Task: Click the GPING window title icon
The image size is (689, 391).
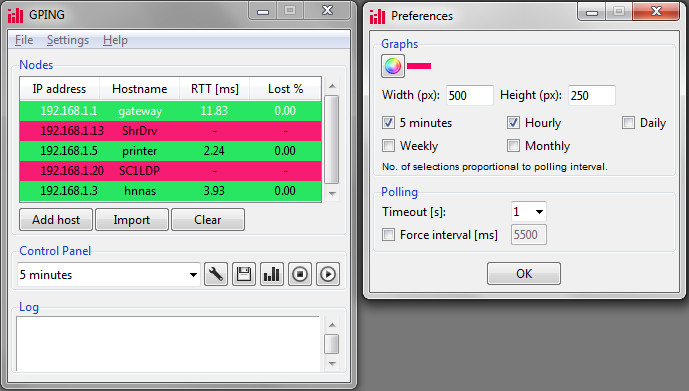Action: 15,15
